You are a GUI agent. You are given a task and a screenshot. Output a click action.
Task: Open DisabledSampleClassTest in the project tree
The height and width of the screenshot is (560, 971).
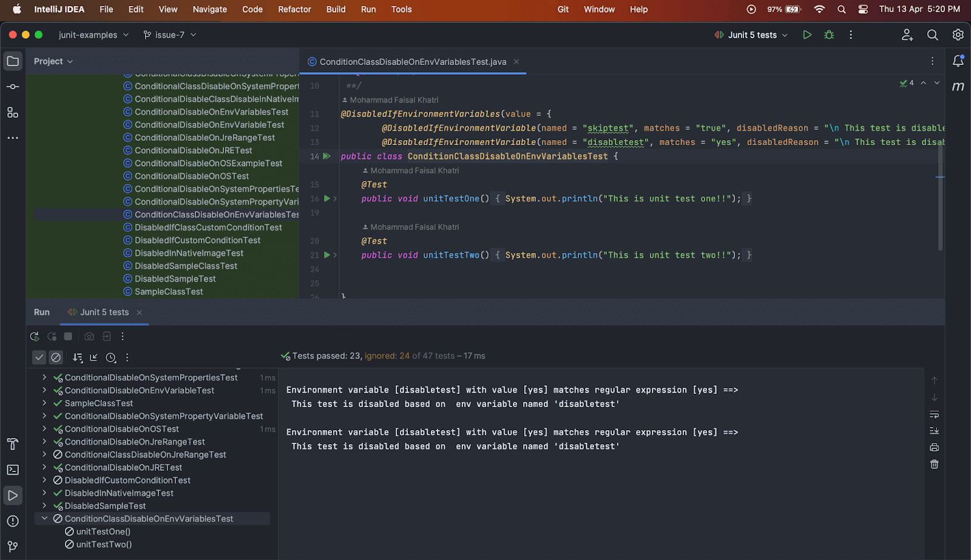(186, 266)
